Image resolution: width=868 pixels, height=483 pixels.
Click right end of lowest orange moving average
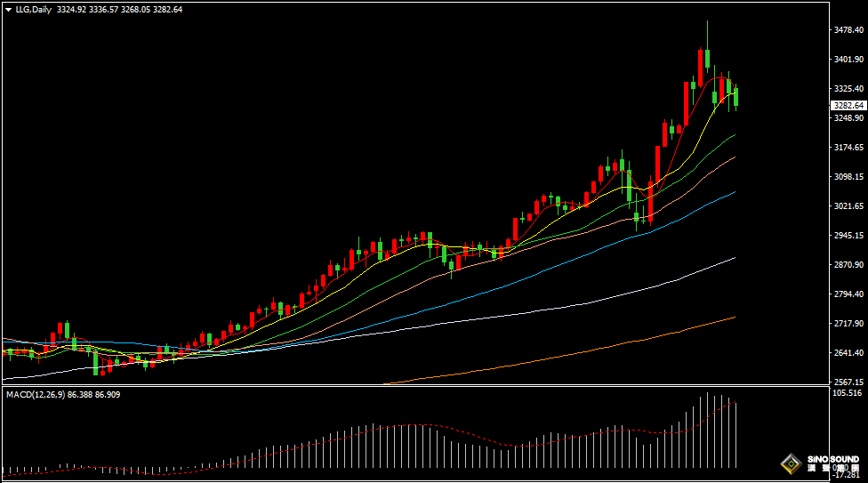tap(735, 317)
